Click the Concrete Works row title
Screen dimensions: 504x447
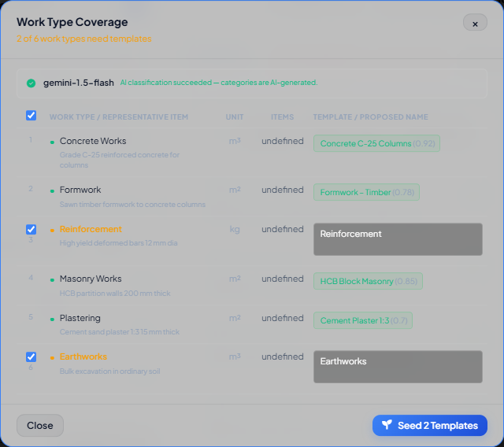click(x=93, y=141)
